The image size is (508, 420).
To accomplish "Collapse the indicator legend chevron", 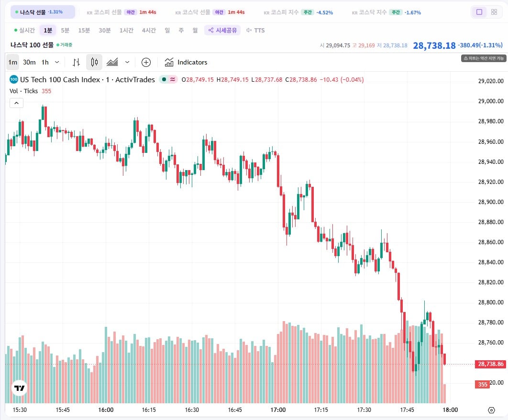I will (x=17, y=103).
